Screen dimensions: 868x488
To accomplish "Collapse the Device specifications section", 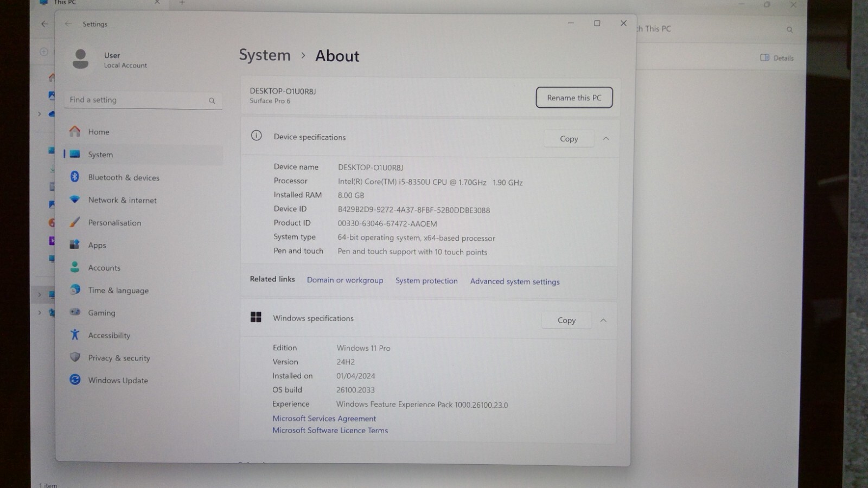I will point(606,139).
